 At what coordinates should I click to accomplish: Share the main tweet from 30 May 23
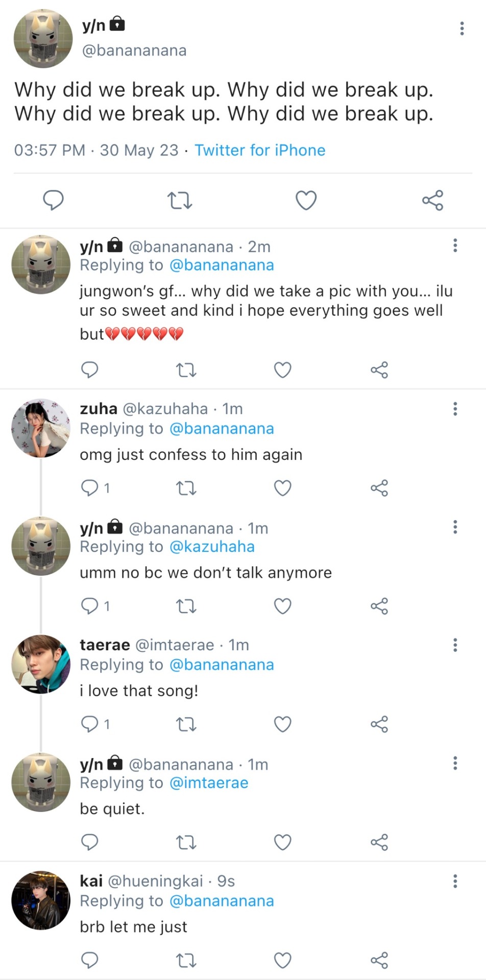click(432, 200)
